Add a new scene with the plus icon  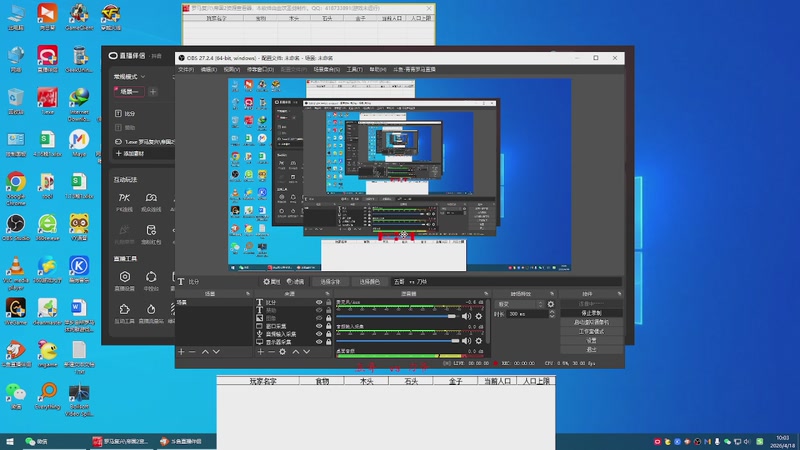point(181,352)
